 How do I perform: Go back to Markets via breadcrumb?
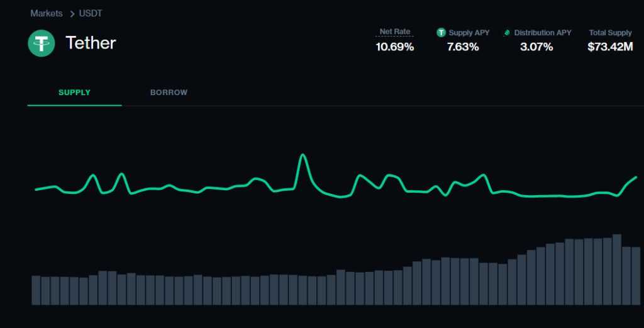click(47, 13)
